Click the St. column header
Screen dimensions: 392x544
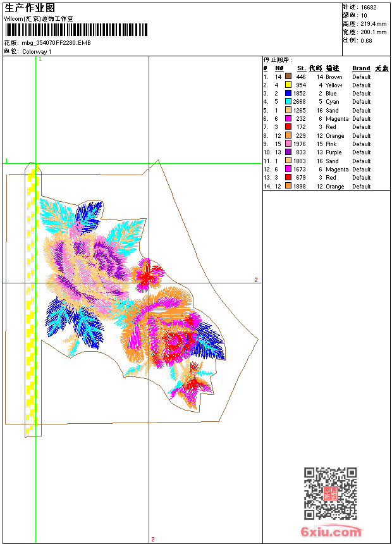(x=301, y=68)
